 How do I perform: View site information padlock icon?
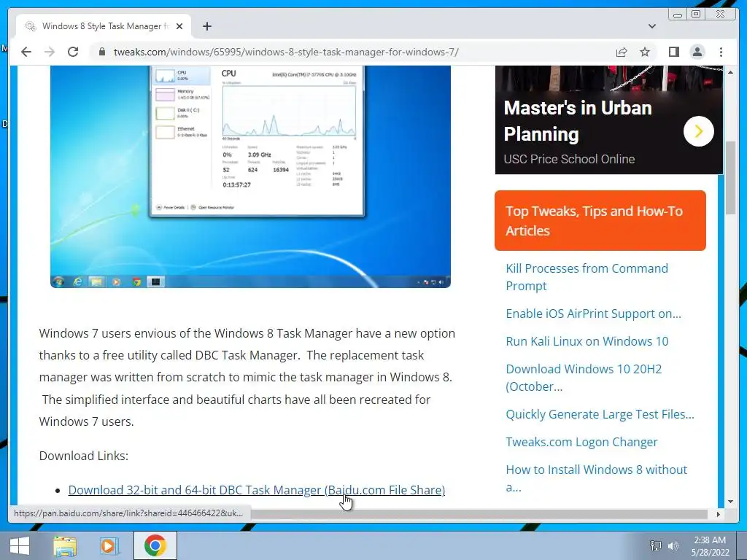coord(101,52)
